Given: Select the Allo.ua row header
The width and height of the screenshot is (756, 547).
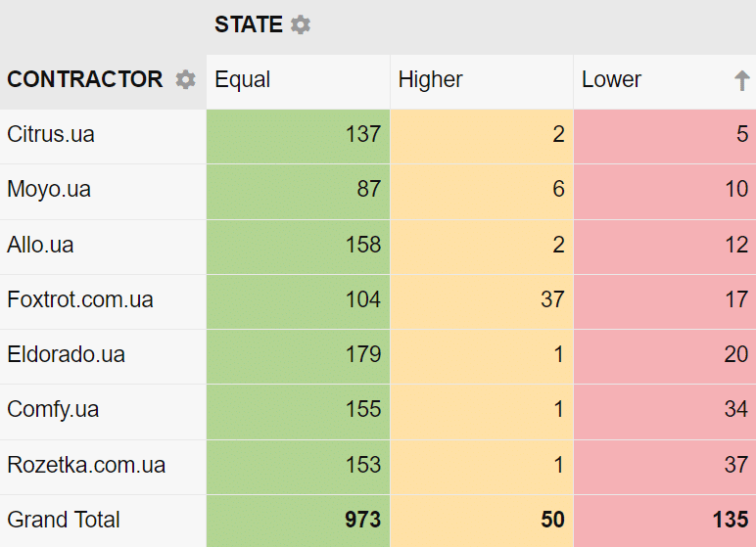Looking at the screenshot, I should (x=40, y=245).
